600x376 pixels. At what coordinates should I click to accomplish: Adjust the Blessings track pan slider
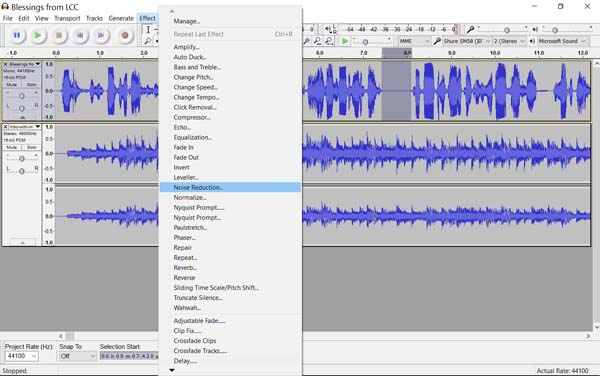[x=22, y=108]
